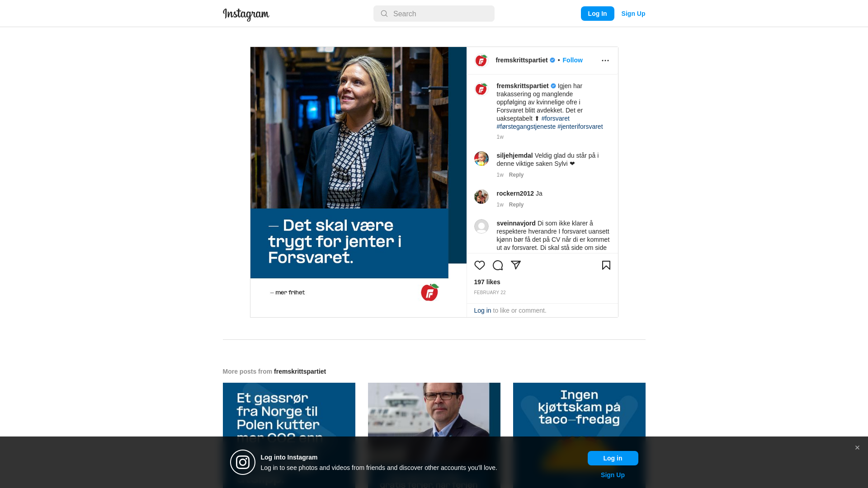View the 197 likes list
The height and width of the screenshot is (488, 868).
[487, 282]
